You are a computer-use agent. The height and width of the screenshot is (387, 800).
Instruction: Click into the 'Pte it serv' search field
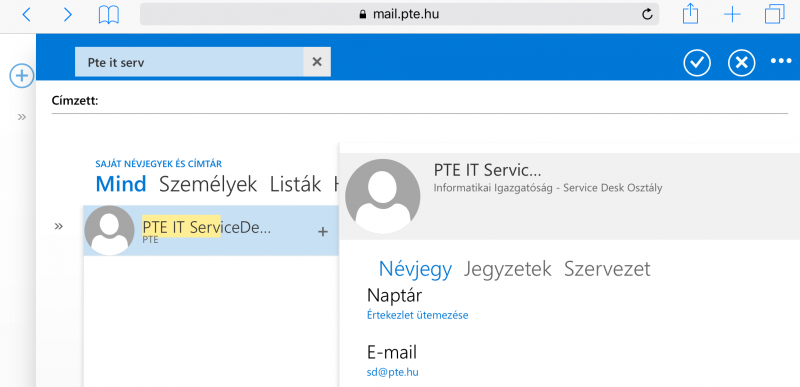point(189,62)
